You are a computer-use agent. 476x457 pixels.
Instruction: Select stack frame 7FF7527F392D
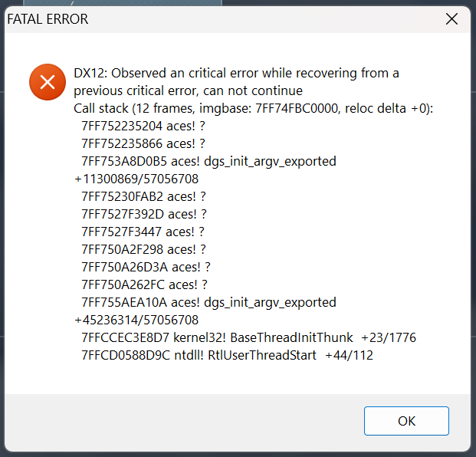point(143,215)
